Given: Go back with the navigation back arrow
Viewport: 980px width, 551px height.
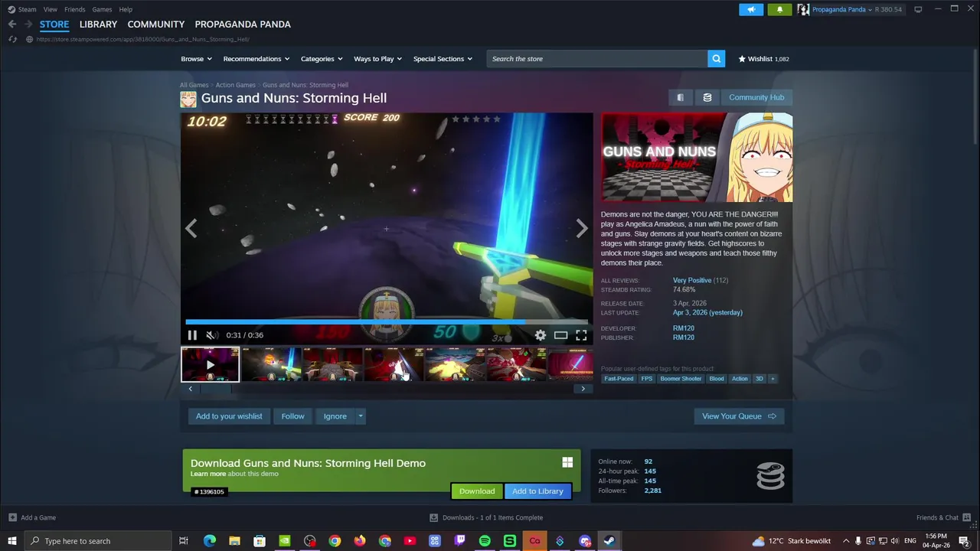Looking at the screenshot, I should pos(12,24).
